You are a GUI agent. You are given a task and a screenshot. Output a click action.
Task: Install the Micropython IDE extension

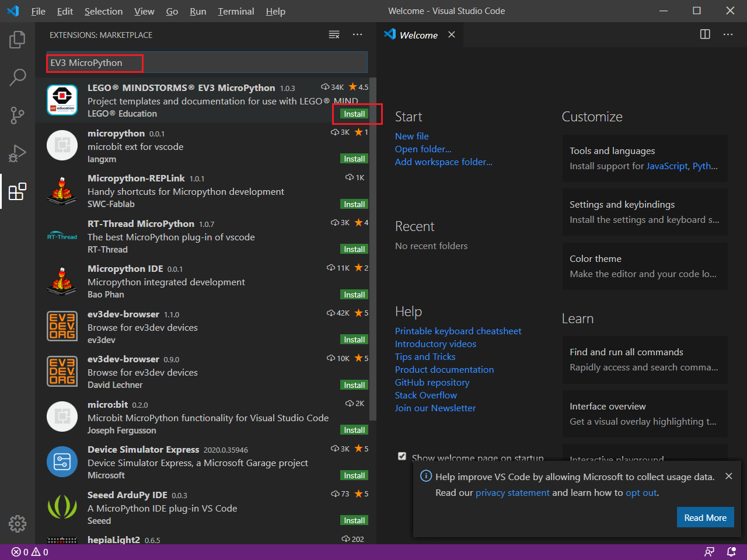(x=354, y=295)
